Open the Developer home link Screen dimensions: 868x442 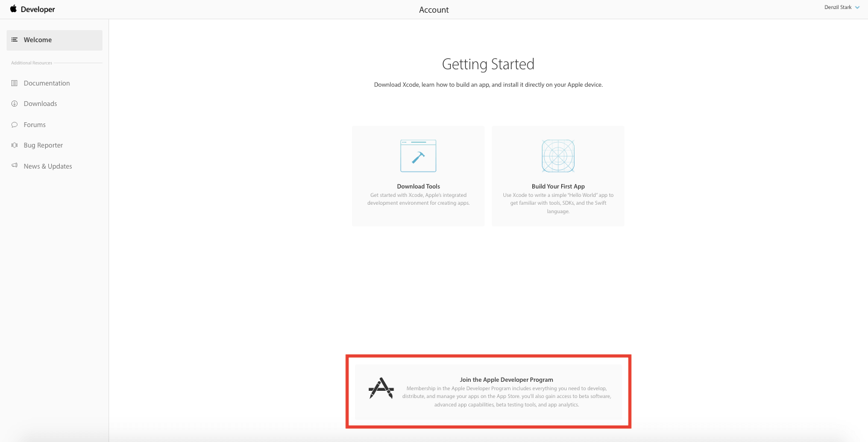point(38,10)
